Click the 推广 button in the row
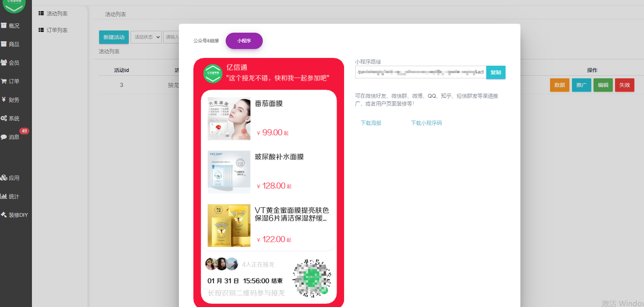The height and width of the screenshot is (307, 644). 582,85
